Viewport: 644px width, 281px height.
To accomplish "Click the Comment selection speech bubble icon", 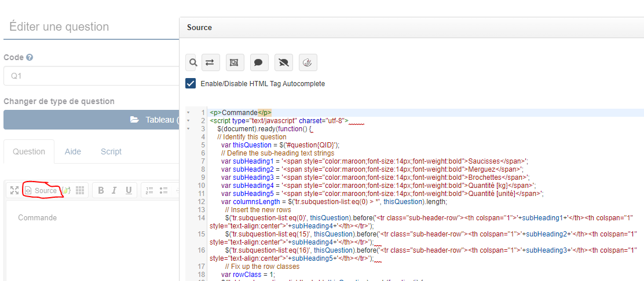I will 259,62.
